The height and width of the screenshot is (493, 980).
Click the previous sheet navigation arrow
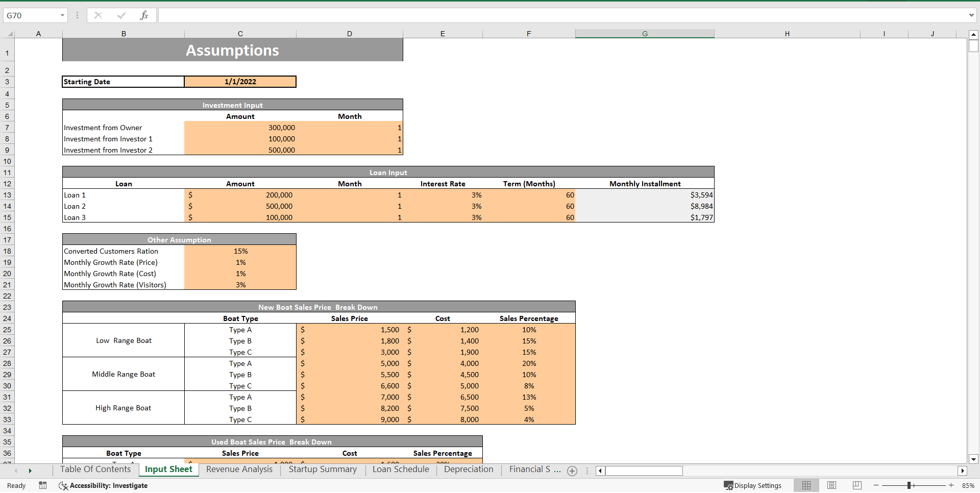tap(16, 471)
